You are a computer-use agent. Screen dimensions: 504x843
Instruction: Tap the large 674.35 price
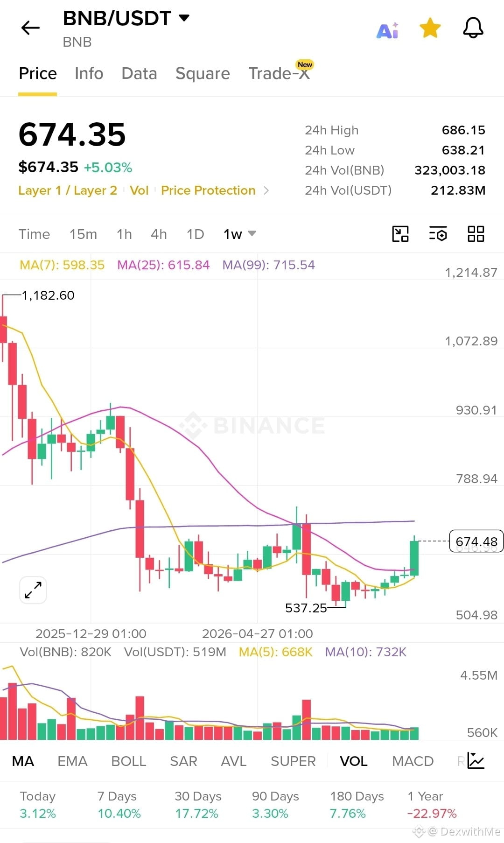[x=72, y=134]
